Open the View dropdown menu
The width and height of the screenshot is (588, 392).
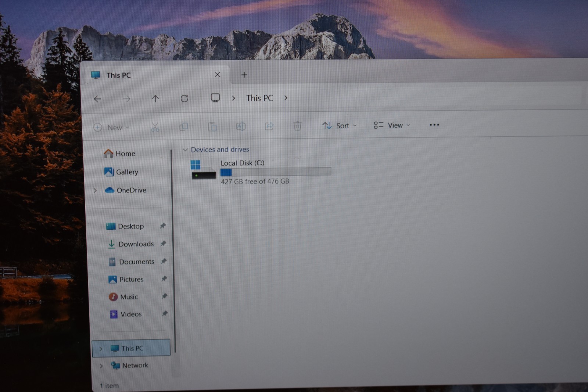[x=392, y=125]
